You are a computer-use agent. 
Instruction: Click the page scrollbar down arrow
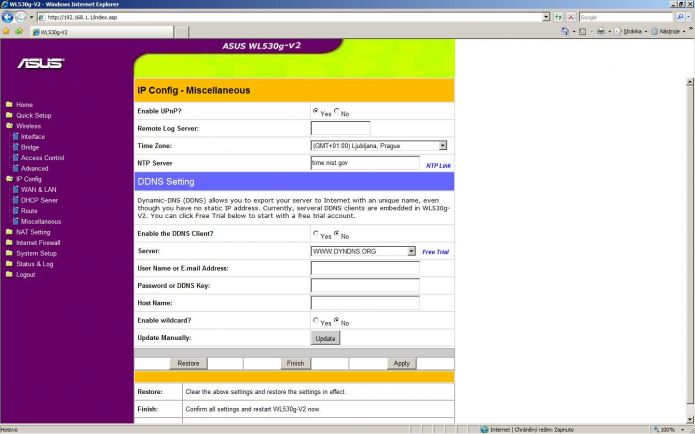click(x=689, y=419)
